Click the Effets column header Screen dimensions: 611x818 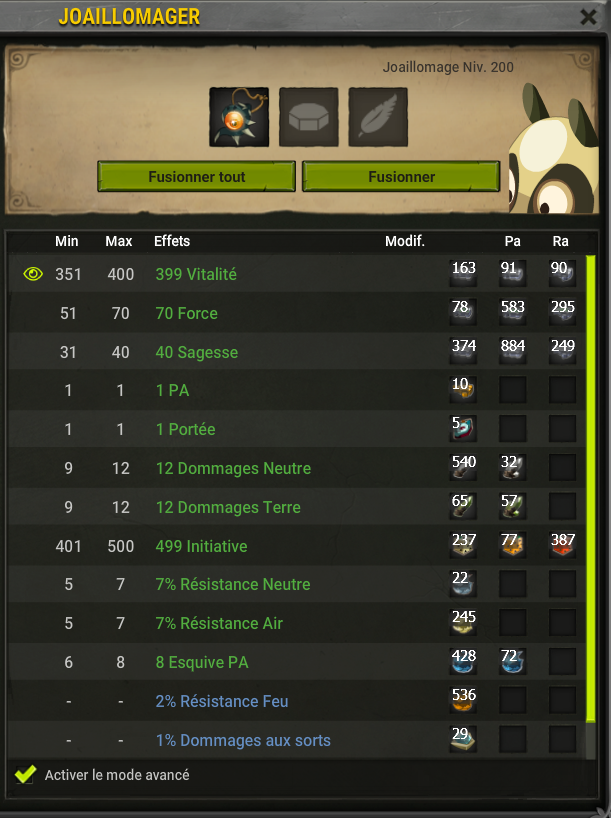[172, 241]
